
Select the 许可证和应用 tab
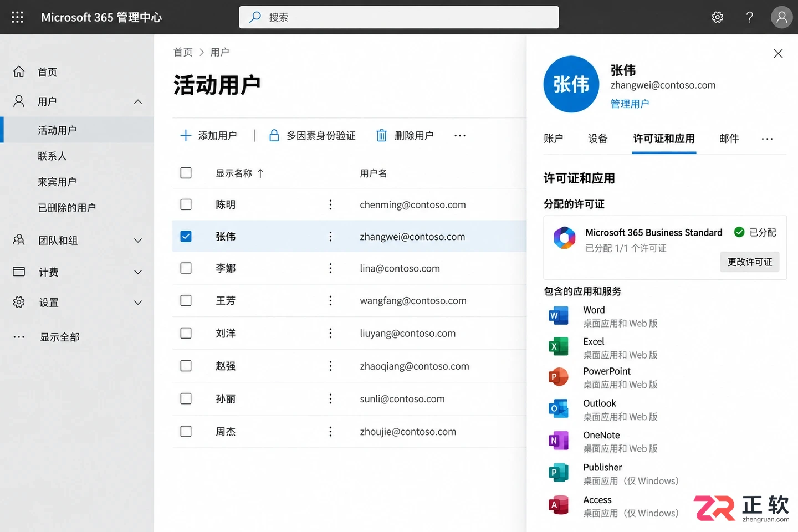[x=664, y=139]
